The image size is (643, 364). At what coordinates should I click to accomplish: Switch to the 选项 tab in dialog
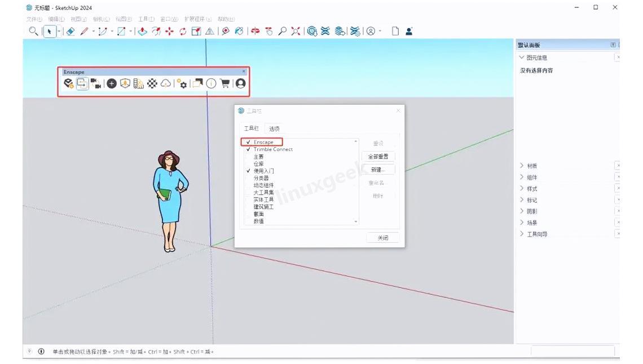[x=274, y=128]
